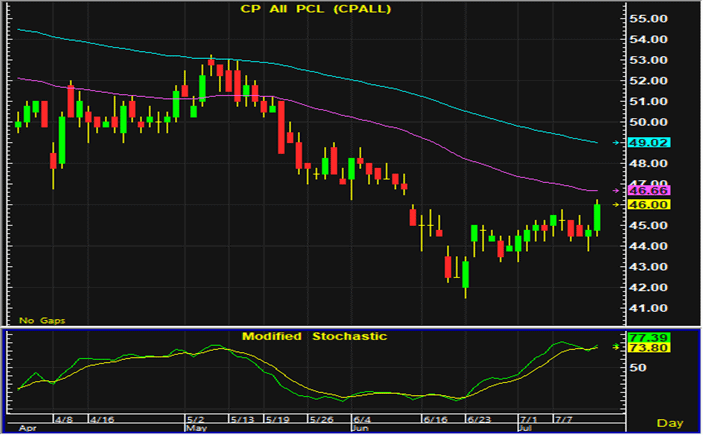
Task: Click the Day timeframe label
Action: click(670, 423)
